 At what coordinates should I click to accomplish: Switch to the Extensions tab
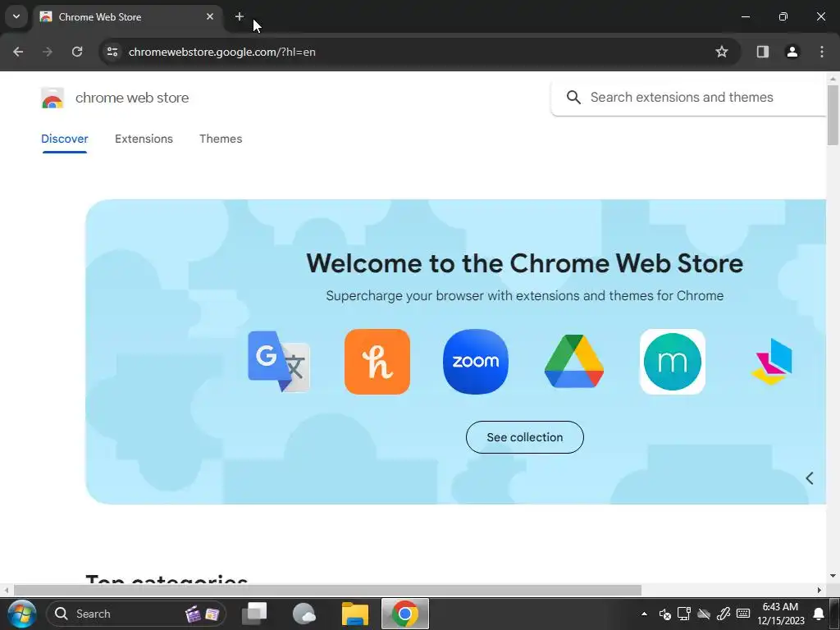tap(144, 139)
